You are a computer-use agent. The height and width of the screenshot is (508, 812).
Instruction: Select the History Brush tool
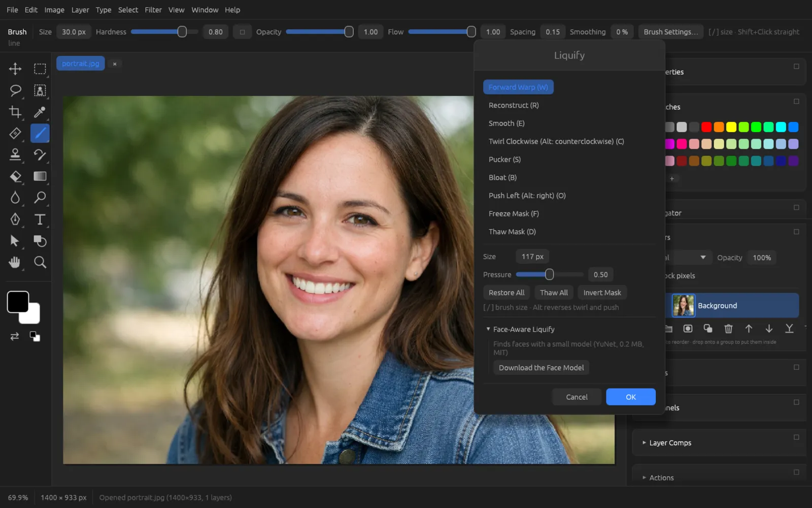[40, 154]
